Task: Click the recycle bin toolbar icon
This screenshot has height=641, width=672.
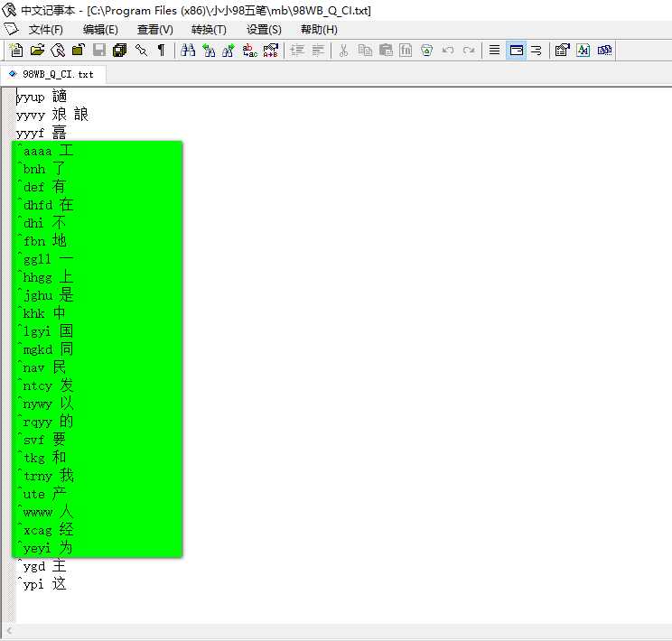Action: (427, 51)
